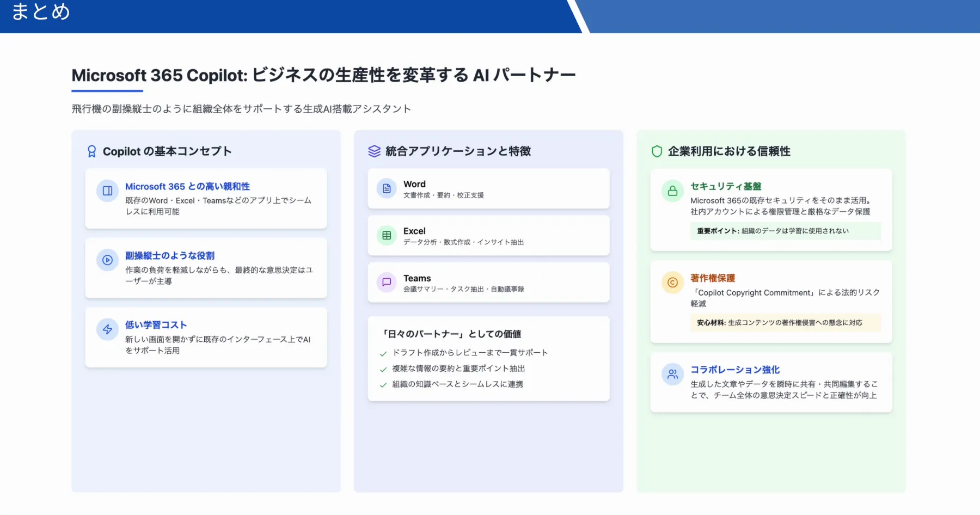Image resolution: width=980 pixels, height=515 pixels.
Task: Select the bold "Excel" card title
Action: [x=414, y=231]
